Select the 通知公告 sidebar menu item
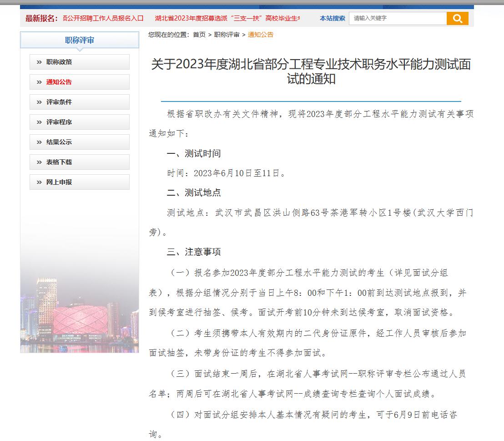The width and height of the screenshot is (504, 441). tap(80, 82)
